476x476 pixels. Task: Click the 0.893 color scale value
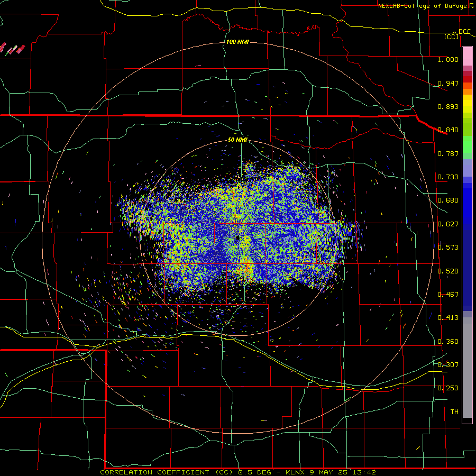pyautogui.click(x=448, y=106)
